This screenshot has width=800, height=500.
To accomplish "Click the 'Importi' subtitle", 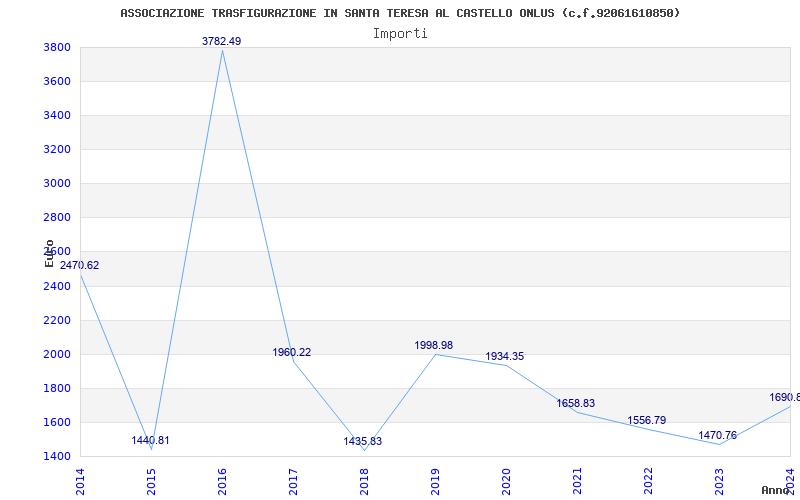I will [400, 34].
